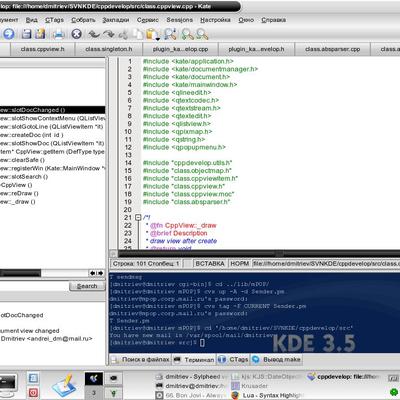Image resolution: width=400 pixels, height=400 pixels.
Task: Switch to Lua - Syntax Highlight taskbar entry
Action: click(268, 395)
